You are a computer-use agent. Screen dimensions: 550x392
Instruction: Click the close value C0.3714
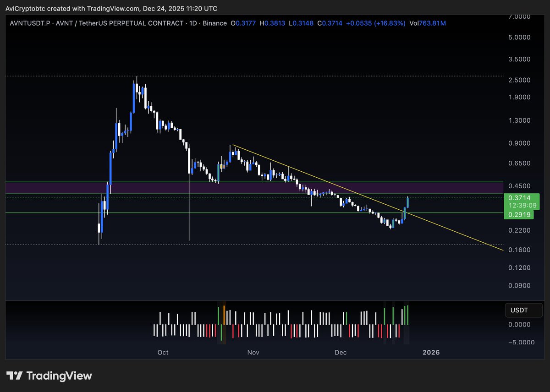(330, 23)
